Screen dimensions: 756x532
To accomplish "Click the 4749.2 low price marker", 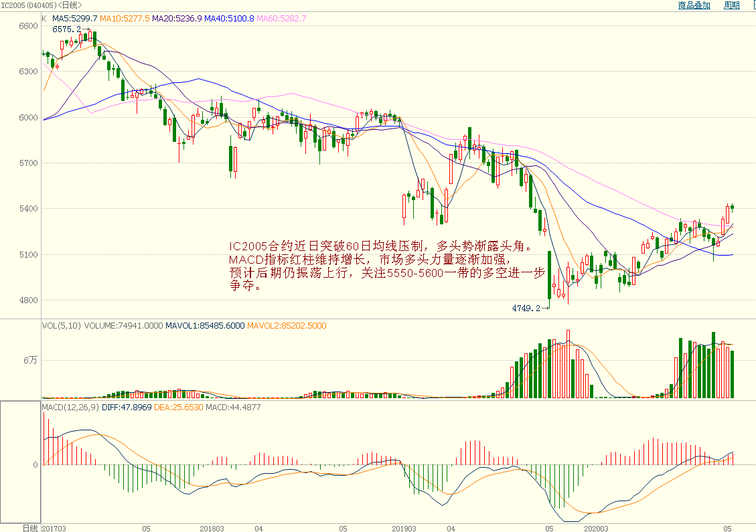I will tap(526, 308).
